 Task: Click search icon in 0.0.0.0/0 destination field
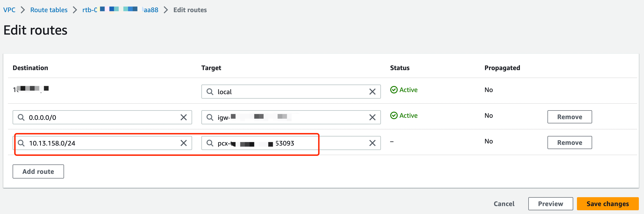(x=21, y=117)
